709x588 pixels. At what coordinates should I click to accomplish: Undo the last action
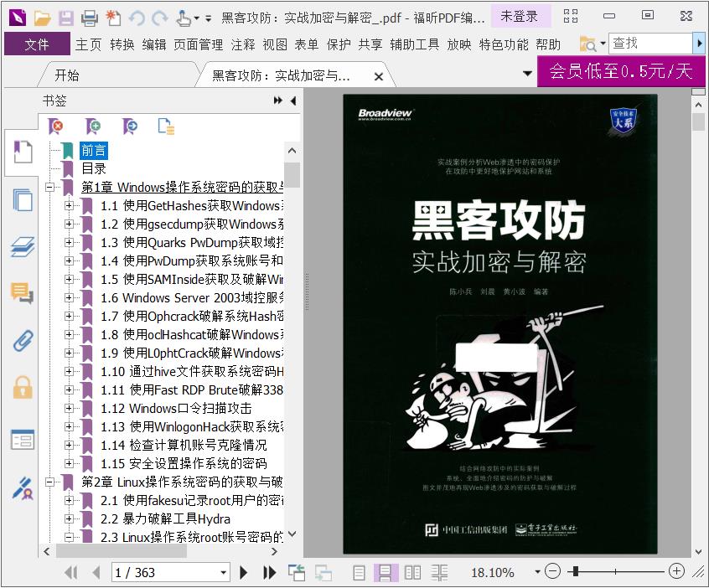tap(137, 18)
